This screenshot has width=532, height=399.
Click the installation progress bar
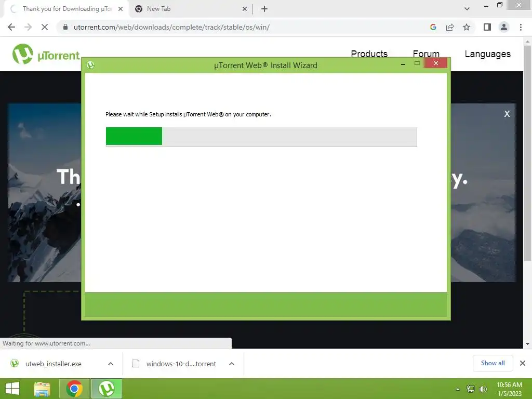pos(261,137)
